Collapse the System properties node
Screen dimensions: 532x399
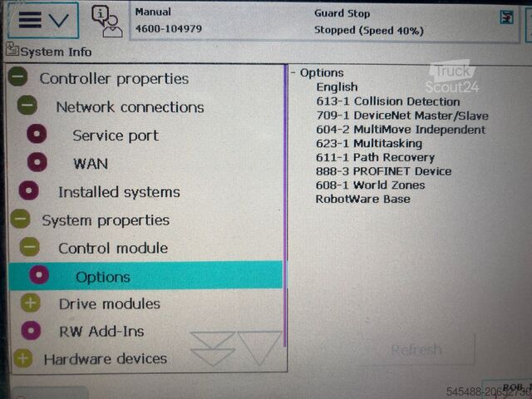pyautogui.click(x=20, y=219)
